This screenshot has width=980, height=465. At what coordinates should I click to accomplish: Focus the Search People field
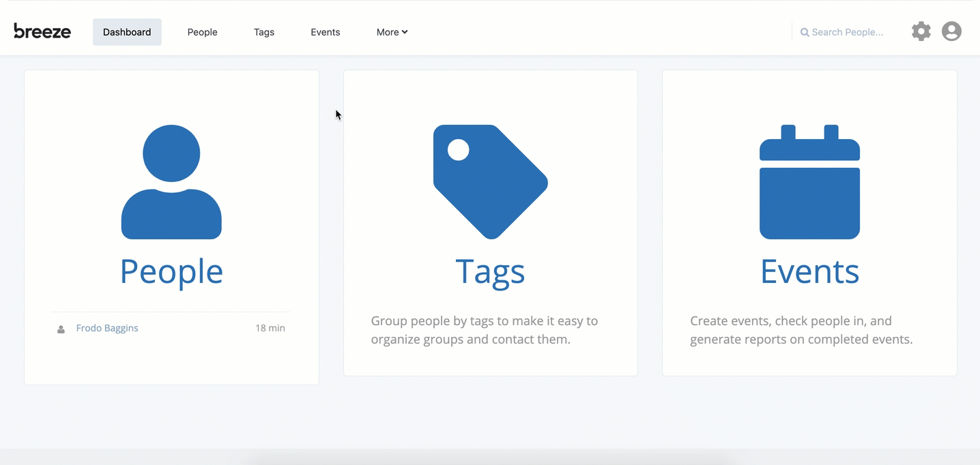[847, 32]
